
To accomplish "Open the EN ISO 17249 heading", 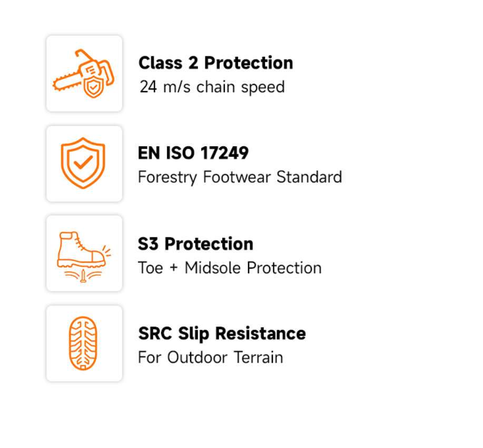I will (193, 153).
